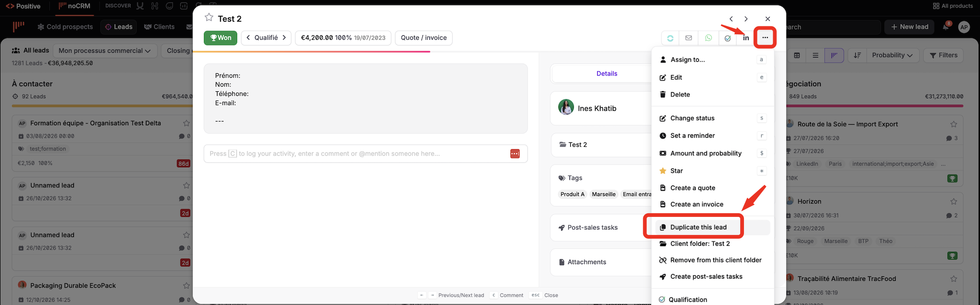This screenshot has height=305, width=980.
Task: Click the Positive brand logo
Action: coord(23,6)
